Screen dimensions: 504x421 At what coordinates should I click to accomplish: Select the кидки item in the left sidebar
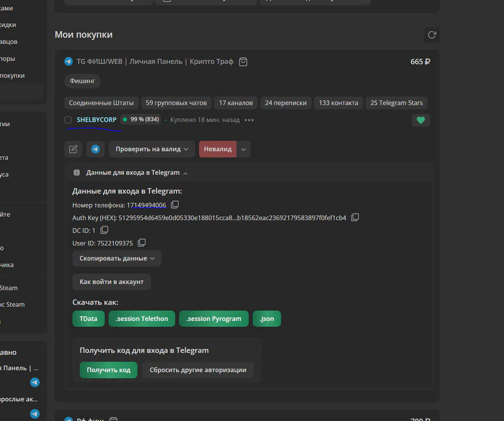pos(8,25)
